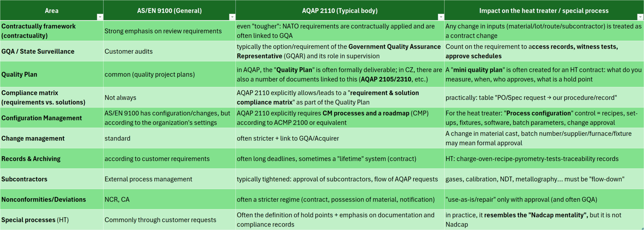Screen dimensions: 644x230
Task: Click the 'Customer audits' cell
Action: tap(169, 51)
